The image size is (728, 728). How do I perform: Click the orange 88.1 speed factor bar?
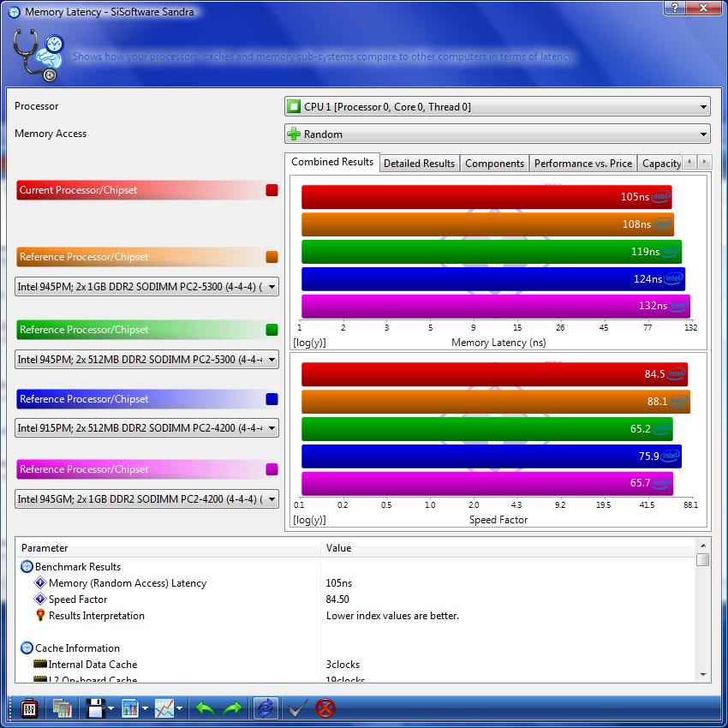(x=496, y=402)
